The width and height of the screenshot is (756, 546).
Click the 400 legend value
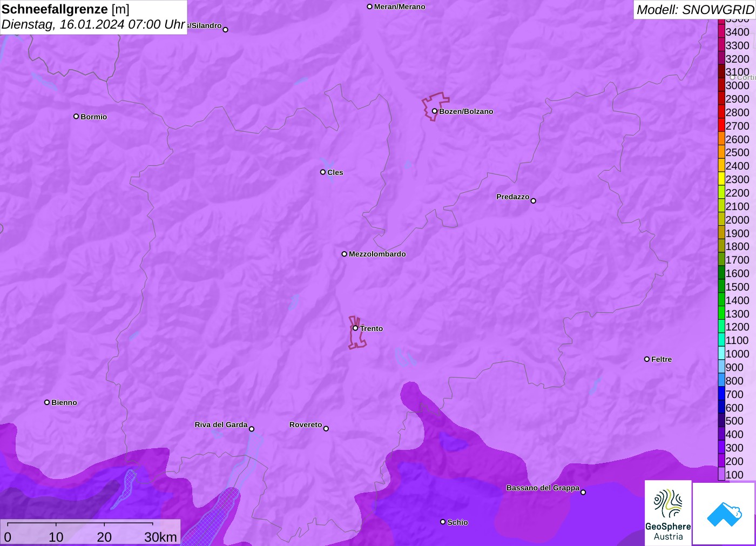coord(734,434)
